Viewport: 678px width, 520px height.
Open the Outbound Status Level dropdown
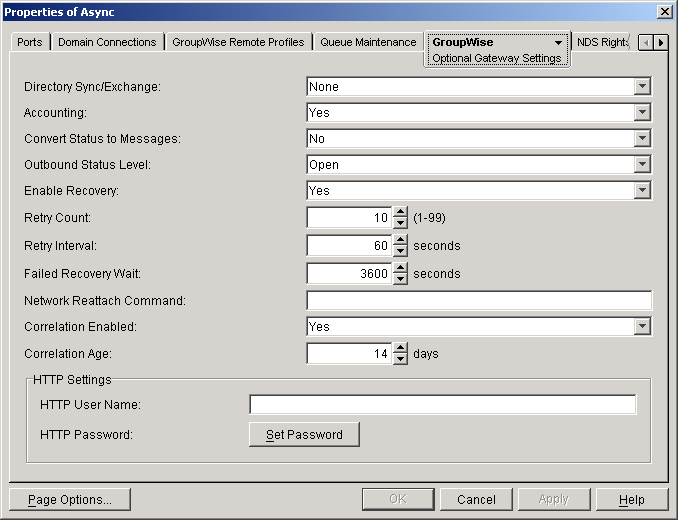point(643,164)
